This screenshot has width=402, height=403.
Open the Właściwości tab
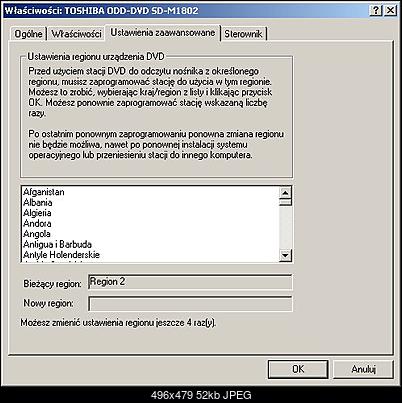76,34
